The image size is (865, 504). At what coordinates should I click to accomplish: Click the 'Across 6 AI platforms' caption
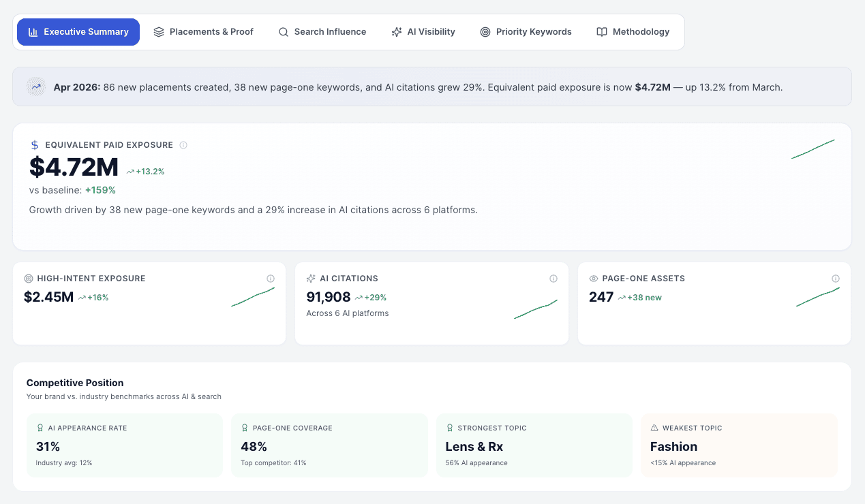[x=348, y=313]
